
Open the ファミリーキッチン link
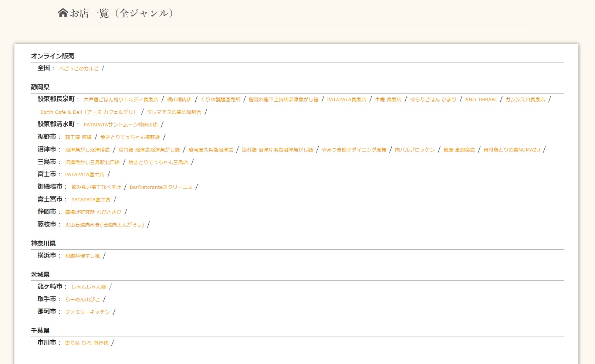pos(88,312)
